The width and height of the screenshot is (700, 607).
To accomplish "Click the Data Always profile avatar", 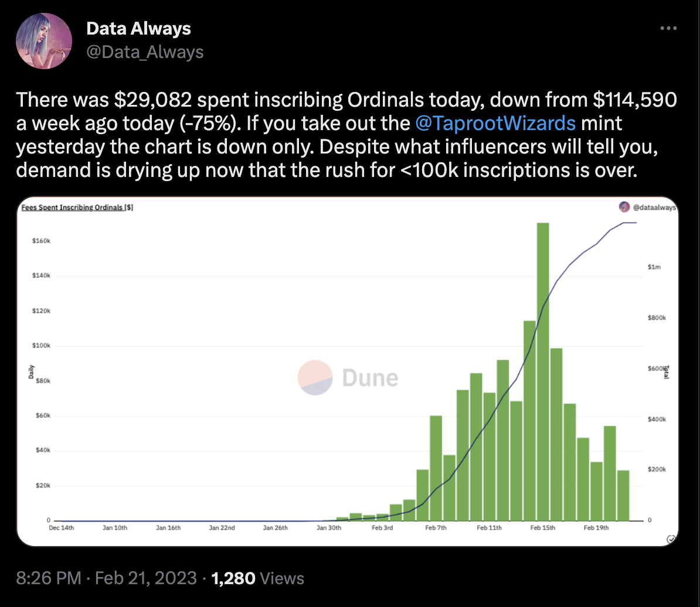I will coord(44,41).
